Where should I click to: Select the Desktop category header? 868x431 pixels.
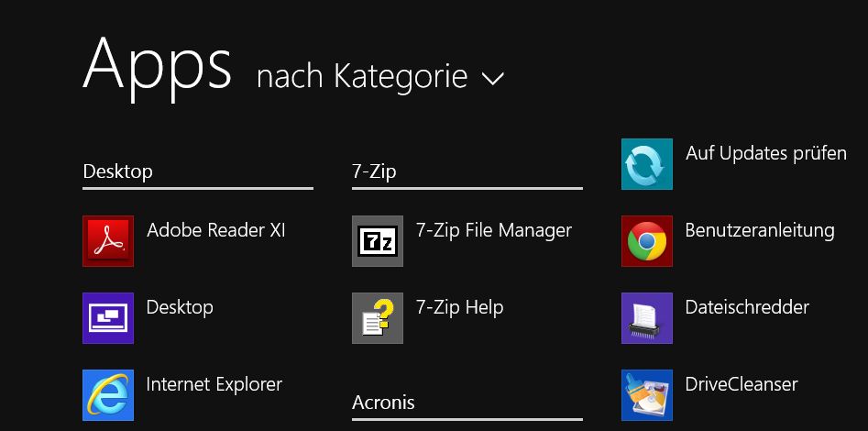click(x=117, y=171)
